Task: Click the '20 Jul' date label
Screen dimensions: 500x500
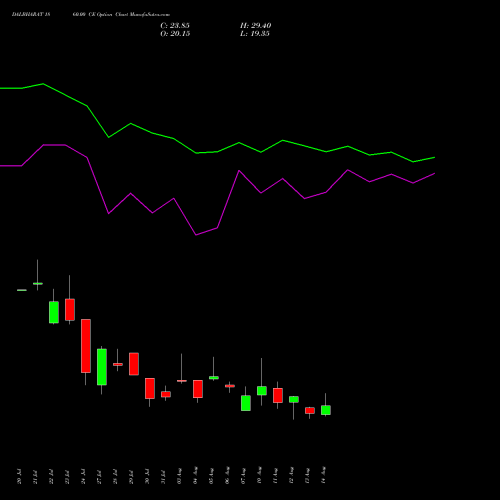Action: point(19,477)
